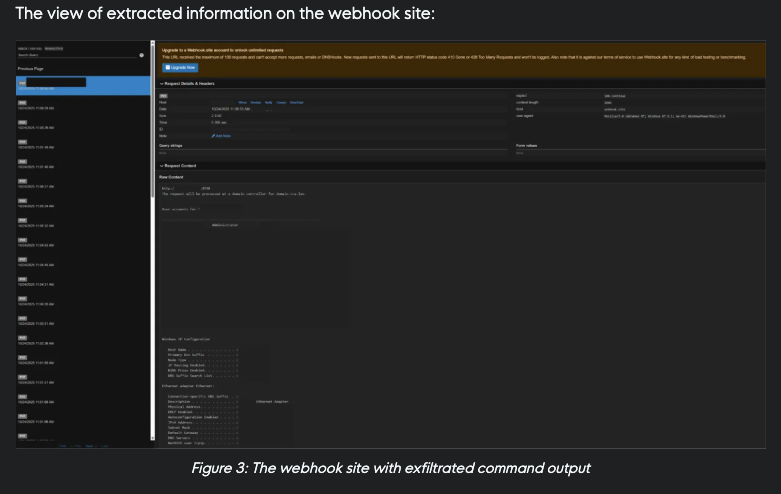Click the Raw Content label
The height and width of the screenshot is (494, 781).
tap(171, 177)
